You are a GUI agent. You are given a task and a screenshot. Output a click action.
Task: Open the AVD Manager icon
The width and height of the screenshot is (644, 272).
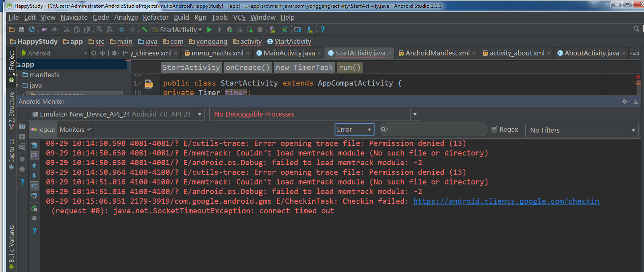(x=272, y=29)
